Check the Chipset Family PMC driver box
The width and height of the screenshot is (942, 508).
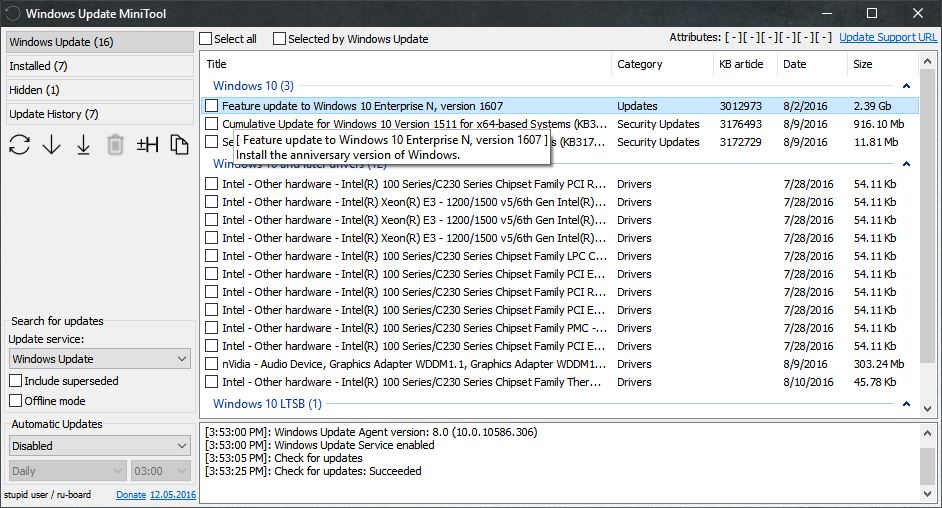point(211,328)
